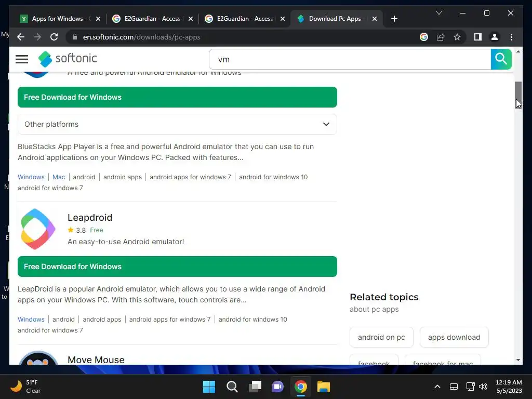Click the scrollbar up arrow

pyautogui.click(x=518, y=51)
